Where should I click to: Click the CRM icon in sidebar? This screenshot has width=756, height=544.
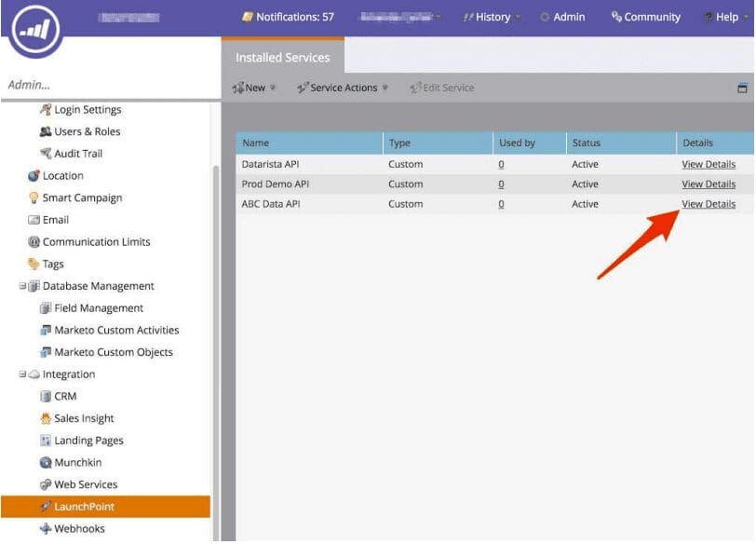46,397
